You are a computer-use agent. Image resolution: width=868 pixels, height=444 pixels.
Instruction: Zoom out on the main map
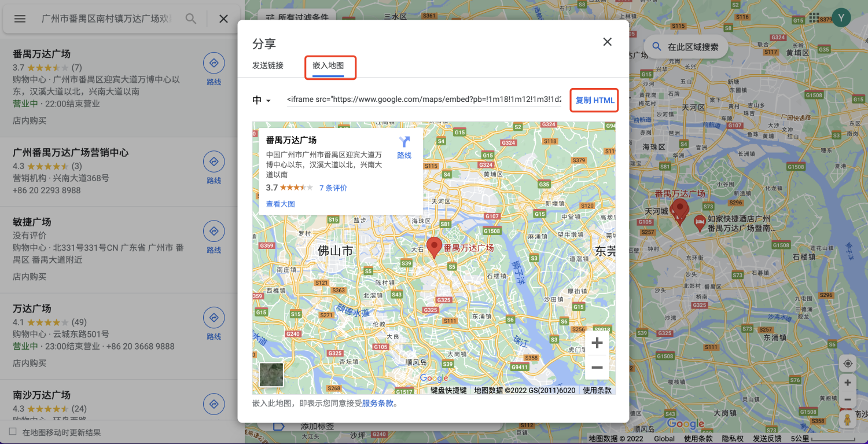848,399
